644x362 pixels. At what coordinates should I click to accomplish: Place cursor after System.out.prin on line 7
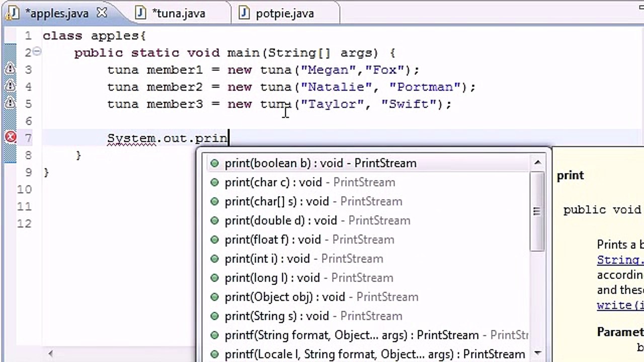(229, 138)
